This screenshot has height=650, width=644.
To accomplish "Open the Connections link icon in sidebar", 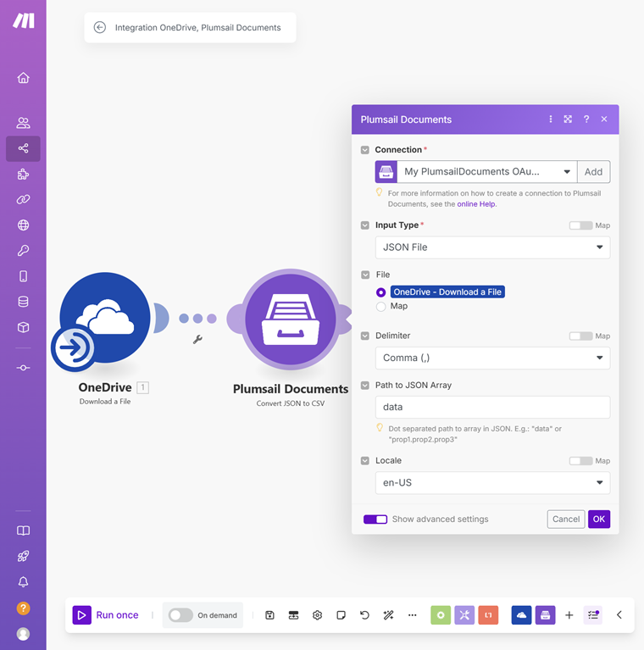I will coord(23,199).
